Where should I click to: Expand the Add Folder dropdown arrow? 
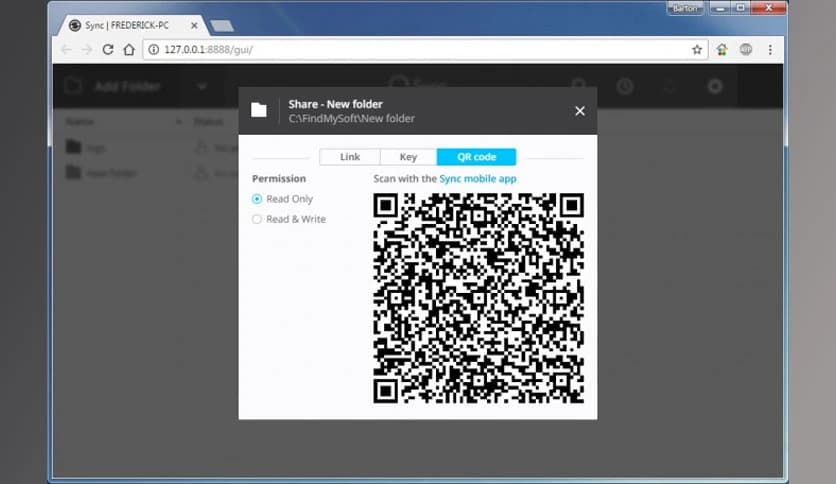202,86
